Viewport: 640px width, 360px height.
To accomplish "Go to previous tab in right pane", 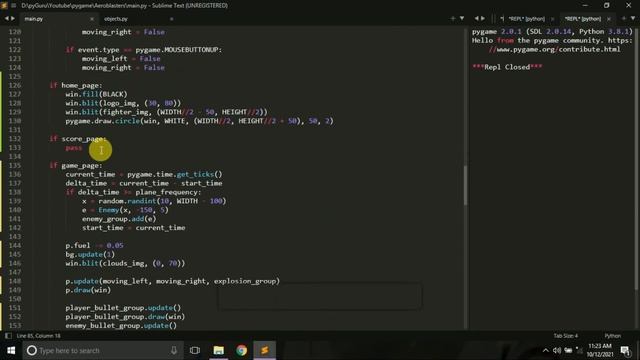I will point(476,18).
